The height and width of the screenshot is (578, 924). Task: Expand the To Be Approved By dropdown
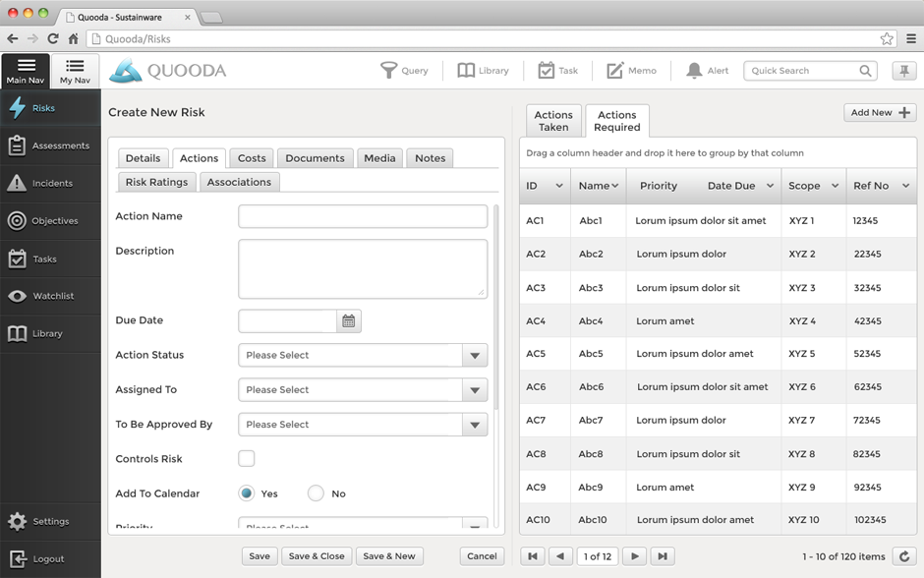[x=475, y=425]
